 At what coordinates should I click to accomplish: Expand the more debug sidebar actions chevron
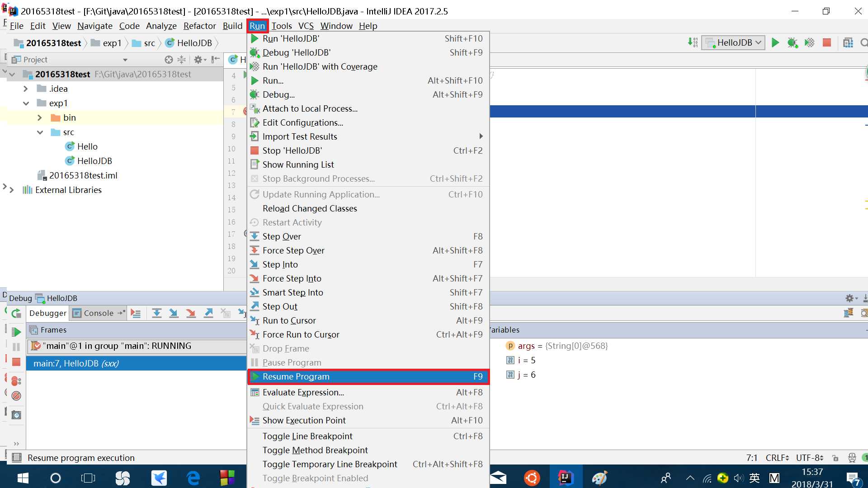16,444
